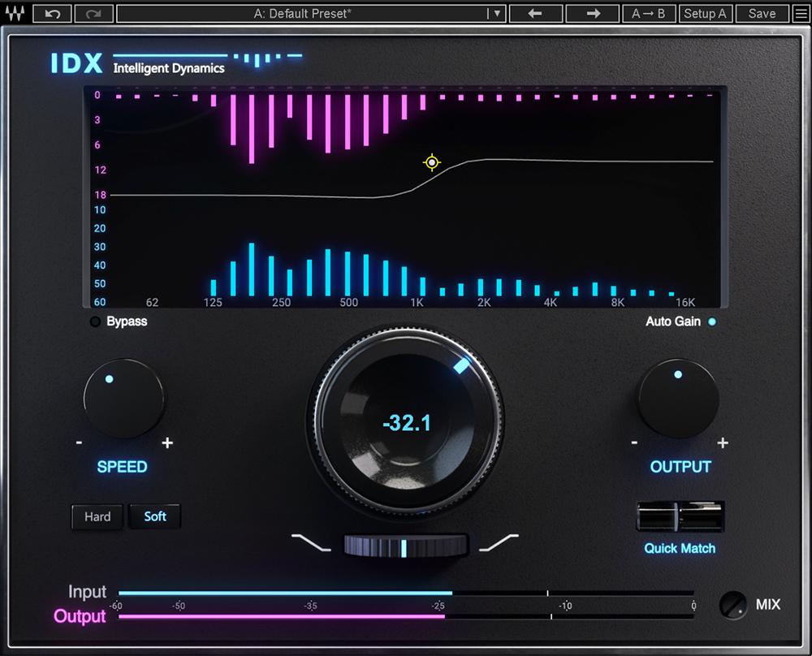The image size is (812, 656).
Task: Click the MIX knob
Action: coord(732,604)
